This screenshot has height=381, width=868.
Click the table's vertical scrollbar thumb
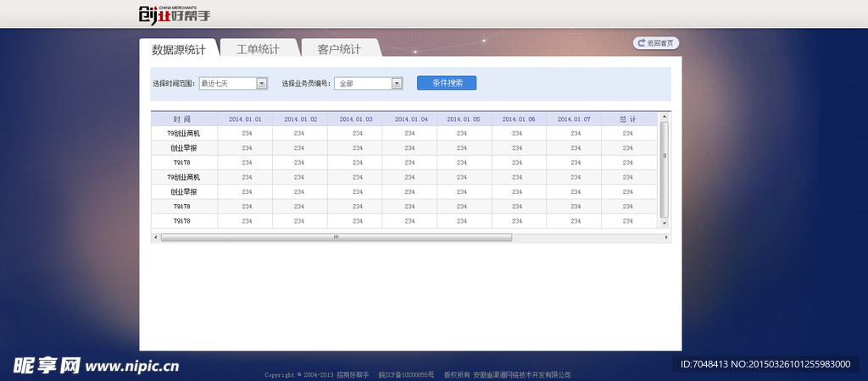click(665, 169)
